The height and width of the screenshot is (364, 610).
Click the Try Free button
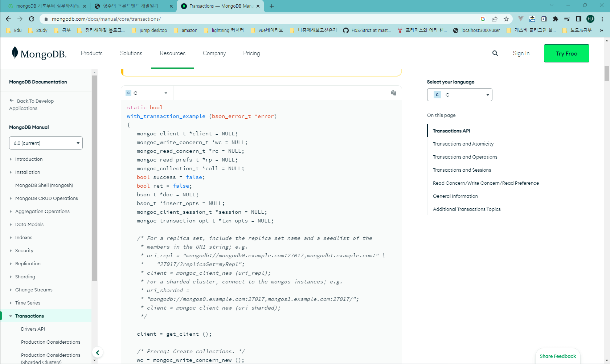(x=566, y=53)
